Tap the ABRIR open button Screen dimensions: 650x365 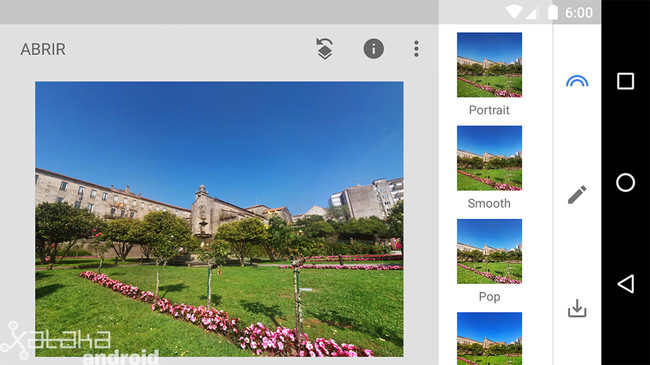pos(43,49)
